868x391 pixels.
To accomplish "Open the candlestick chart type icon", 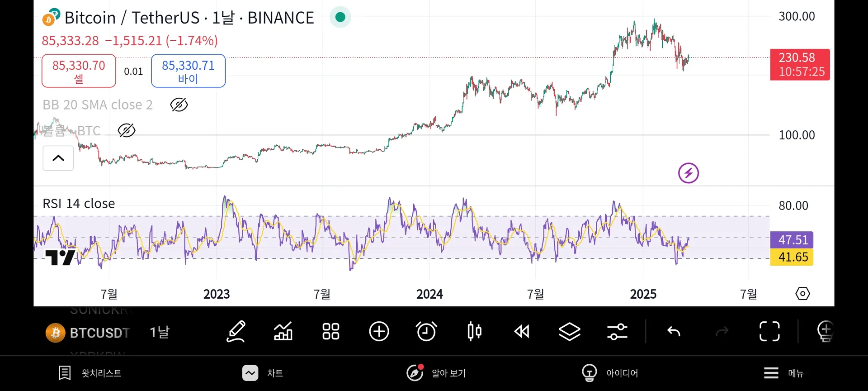I will 474,332.
